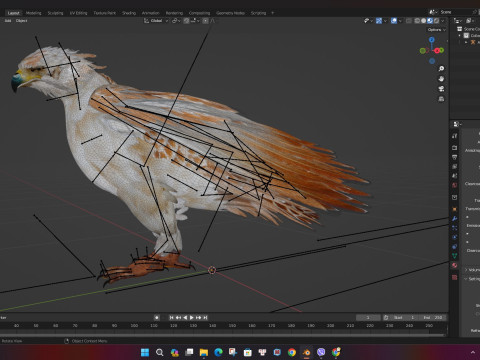Screen dimensions: 480x360
Task: Switch to the Texture Paint workspace tab
Action: tap(104, 13)
